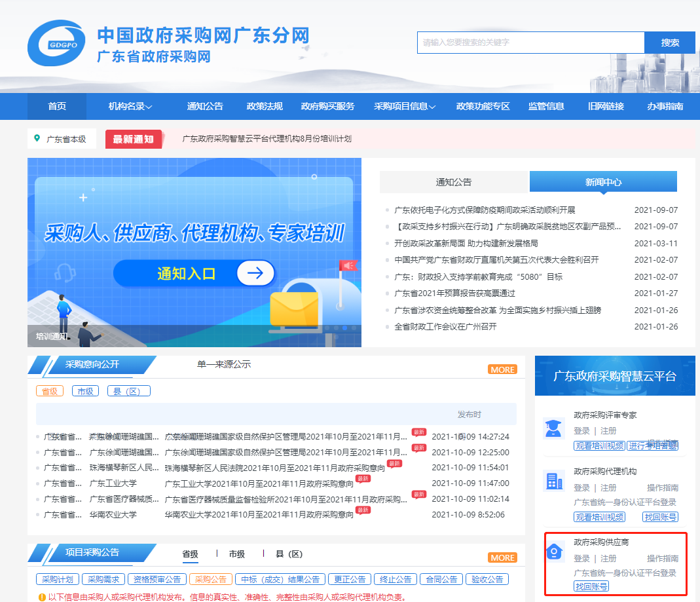The image size is (700, 602).
Task: Open 政策法规 in the navigation bar
Action: click(265, 106)
